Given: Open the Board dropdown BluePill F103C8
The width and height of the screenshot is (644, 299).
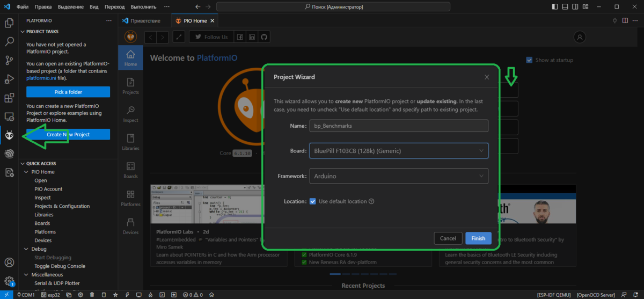Looking at the screenshot, I should [399, 151].
